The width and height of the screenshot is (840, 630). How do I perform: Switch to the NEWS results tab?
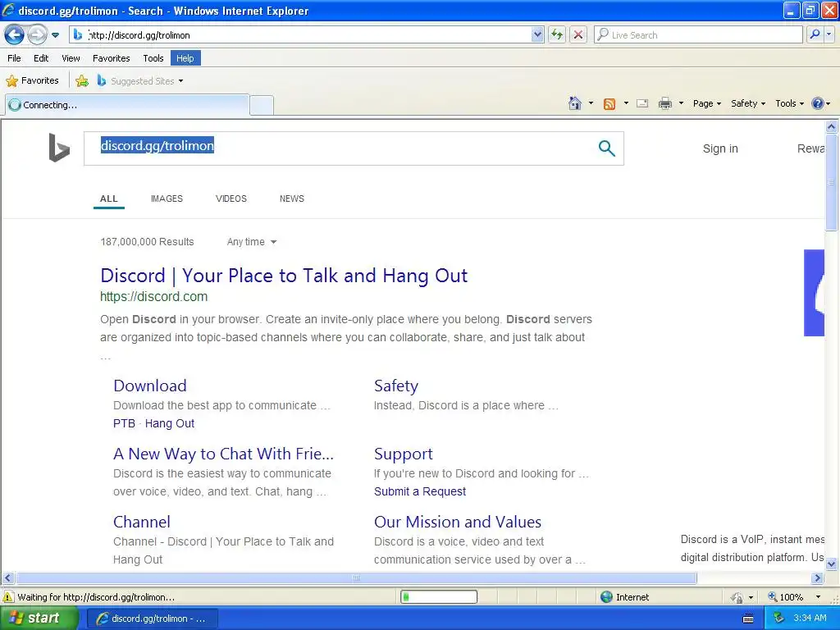click(x=291, y=199)
